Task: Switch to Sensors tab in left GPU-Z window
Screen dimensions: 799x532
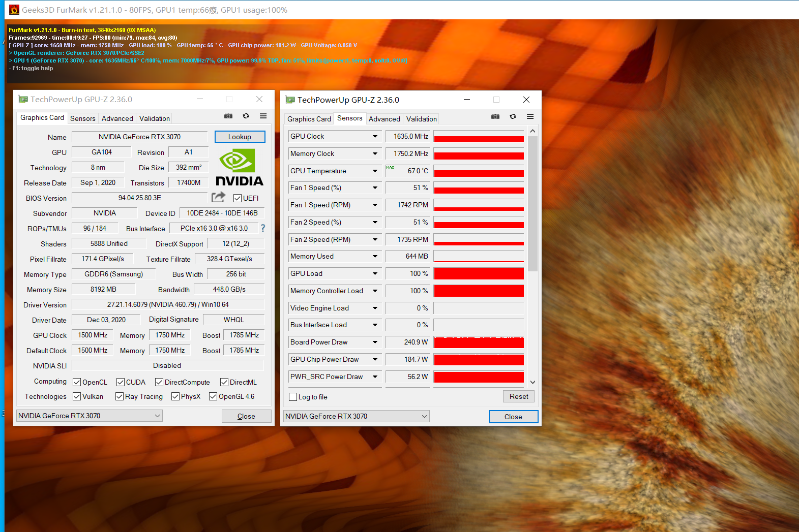Action: [83, 118]
